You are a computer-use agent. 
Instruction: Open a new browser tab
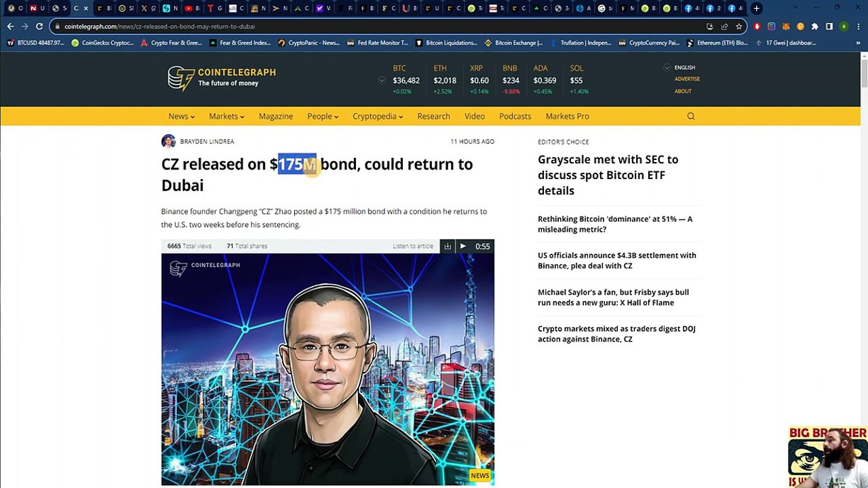pos(756,8)
